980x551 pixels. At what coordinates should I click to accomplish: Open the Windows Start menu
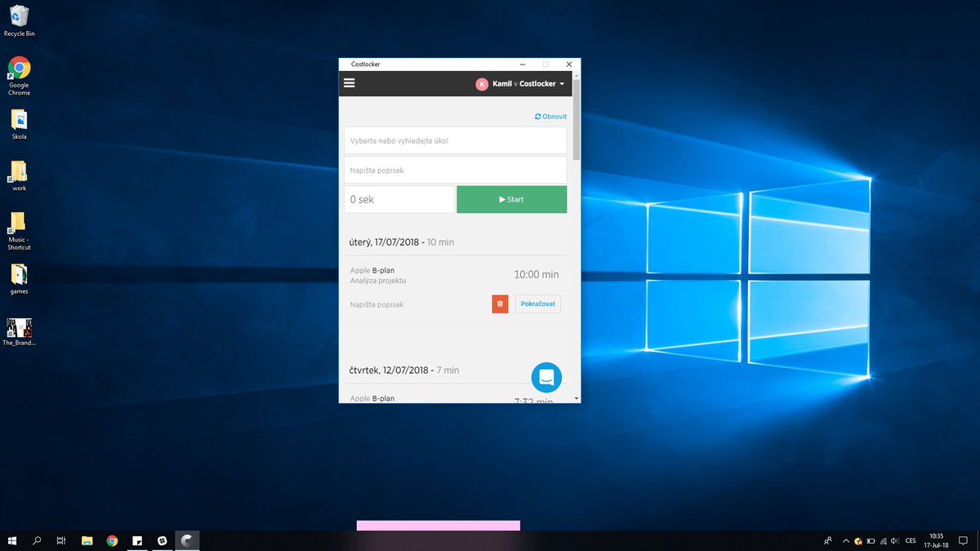(12, 540)
